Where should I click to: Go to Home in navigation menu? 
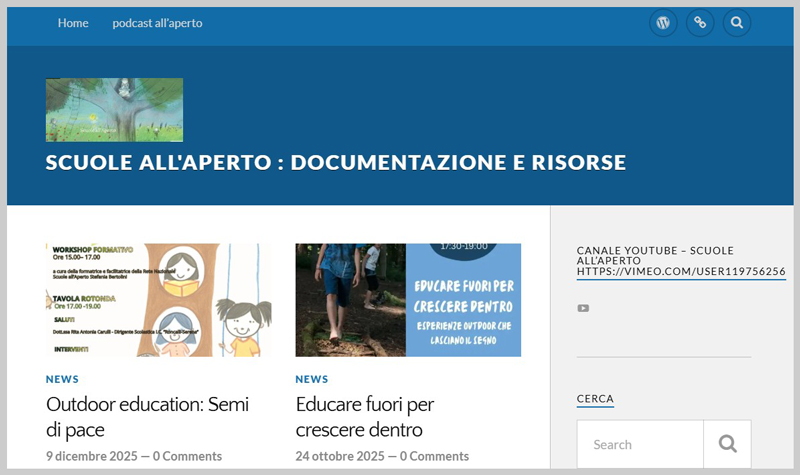coord(73,23)
